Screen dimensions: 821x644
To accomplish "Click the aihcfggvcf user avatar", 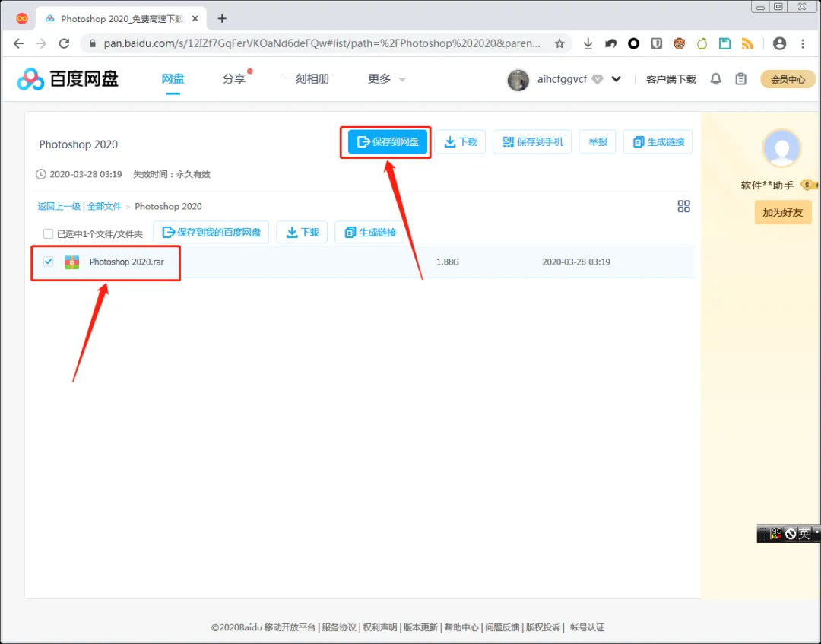I will pyautogui.click(x=518, y=80).
